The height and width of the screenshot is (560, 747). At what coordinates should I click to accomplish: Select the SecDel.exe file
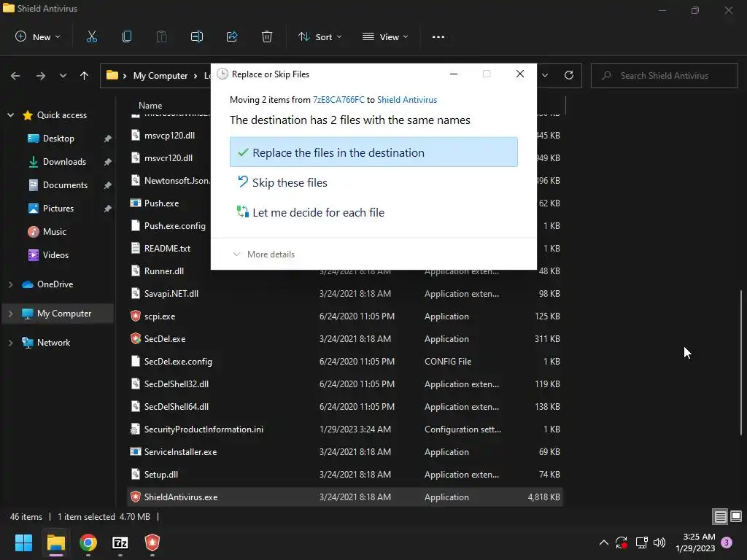[x=345, y=339]
